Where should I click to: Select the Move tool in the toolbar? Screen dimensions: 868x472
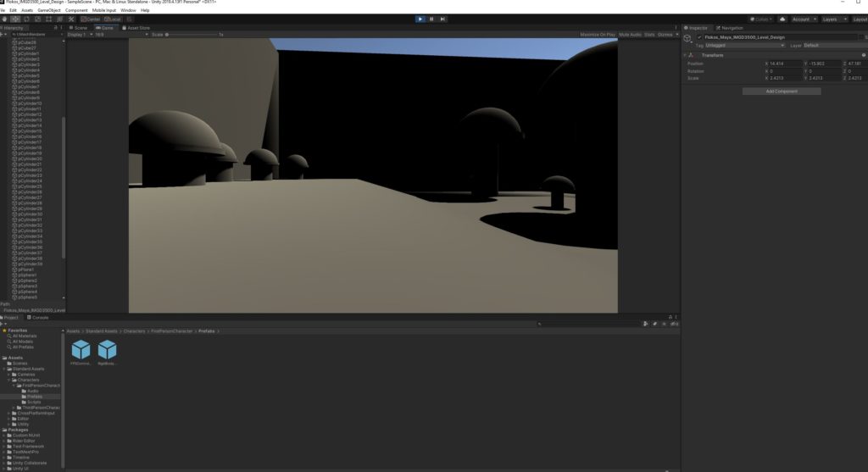(x=15, y=19)
